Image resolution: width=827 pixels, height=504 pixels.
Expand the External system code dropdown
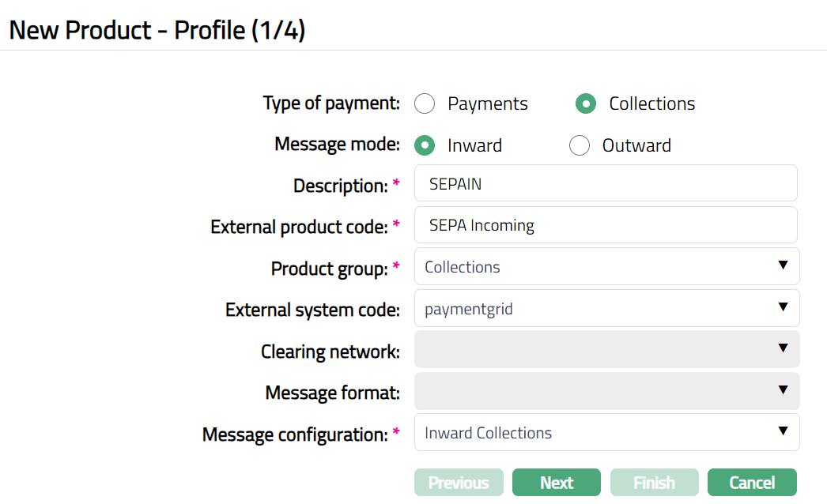click(x=606, y=308)
